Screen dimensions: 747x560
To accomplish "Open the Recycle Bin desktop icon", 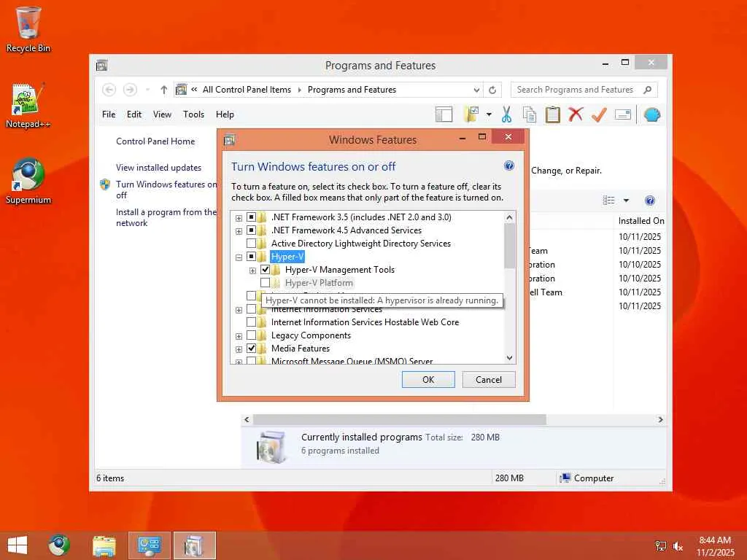I will point(28,29).
